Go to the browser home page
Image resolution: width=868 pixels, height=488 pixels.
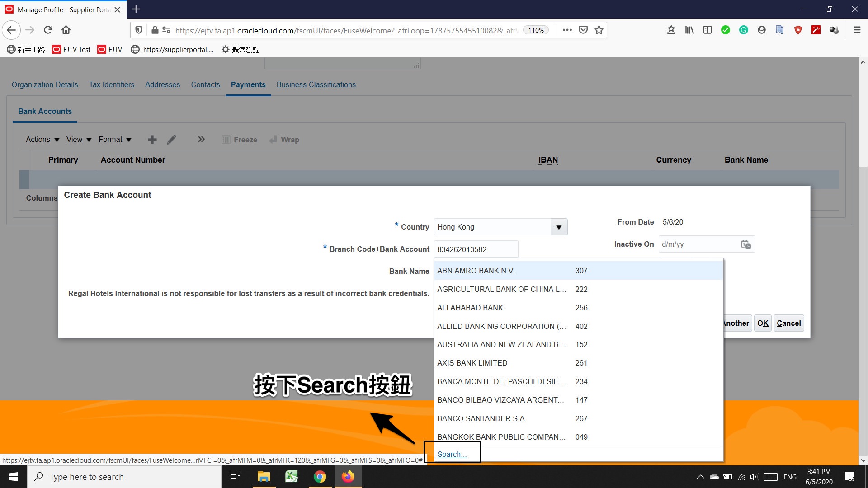click(x=66, y=30)
